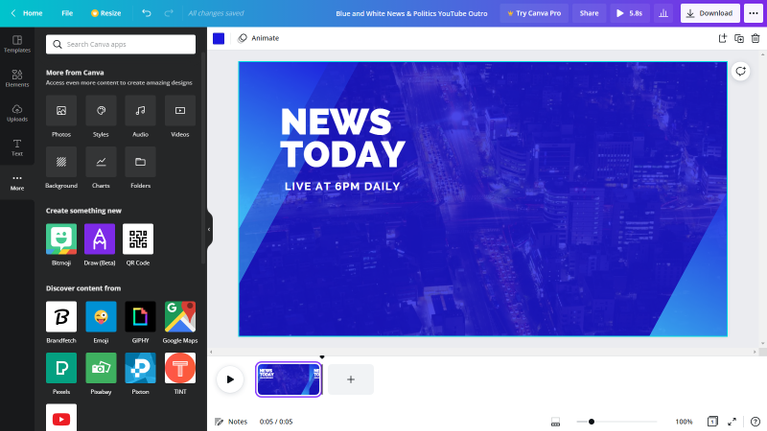Viewport: 767px width, 431px height.
Task: Delete the page with the trash icon
Action: click(756, 38)
